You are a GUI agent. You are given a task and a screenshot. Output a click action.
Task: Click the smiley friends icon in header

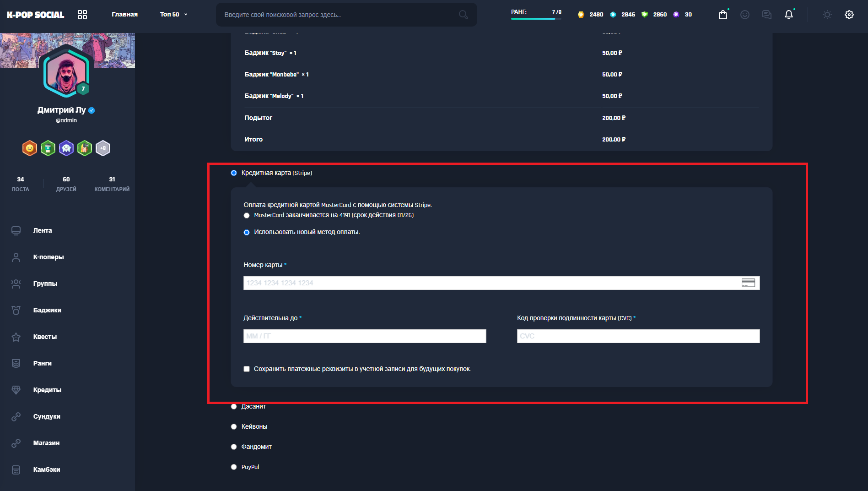744,15
